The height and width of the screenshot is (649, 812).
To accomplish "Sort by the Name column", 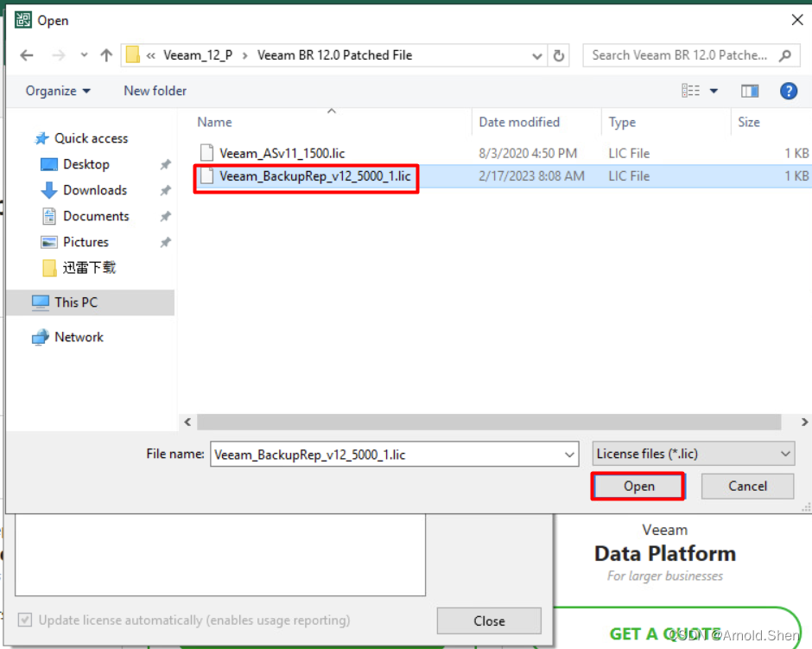I will tap(214, 122).
